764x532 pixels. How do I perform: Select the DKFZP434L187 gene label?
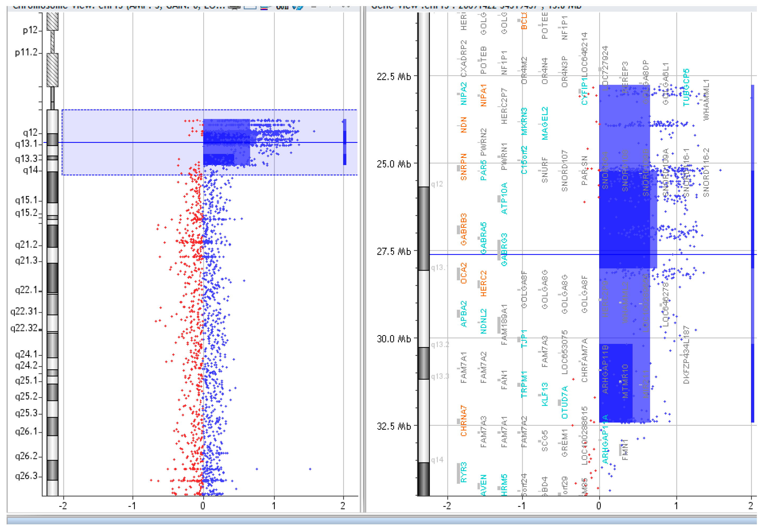point(686,355)
